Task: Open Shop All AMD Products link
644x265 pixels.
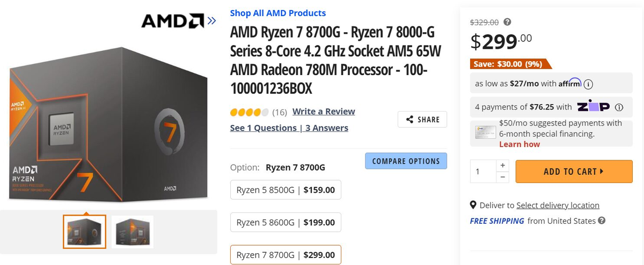Action: [278, 13]
